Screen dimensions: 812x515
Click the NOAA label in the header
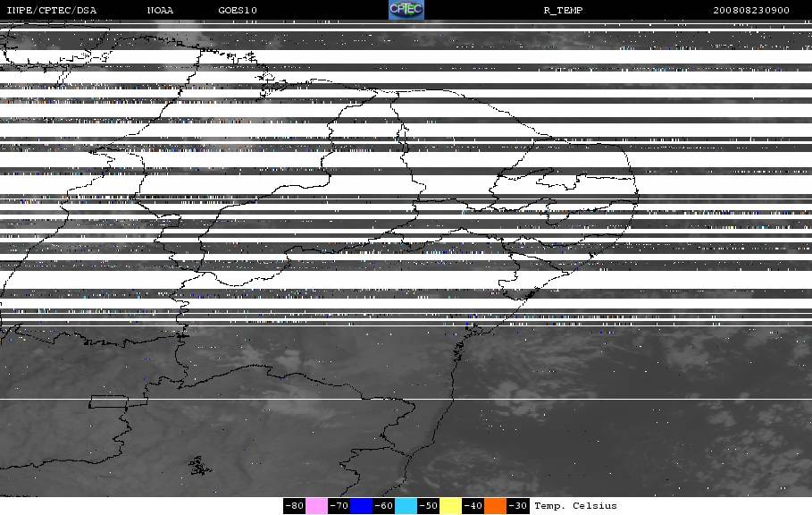tap(160, 10)
